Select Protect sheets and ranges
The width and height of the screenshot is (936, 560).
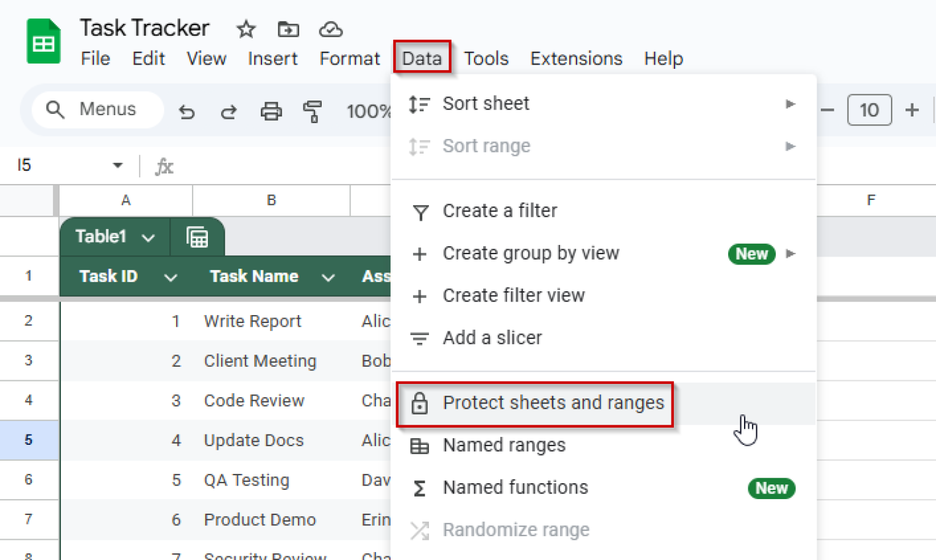(x=553, y=403)
